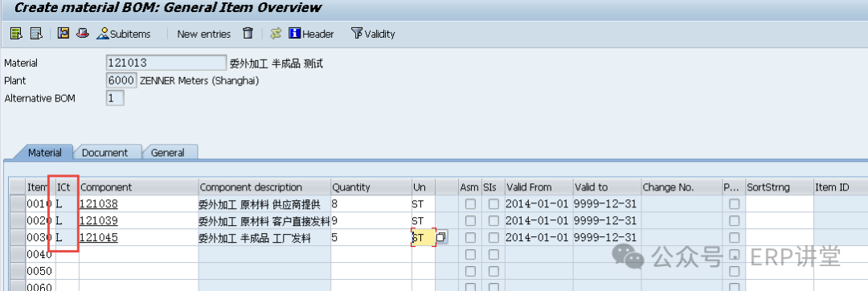The image size is (868, 291).
Task: Open value help beside the ST unit field
Action: point(441,237)
